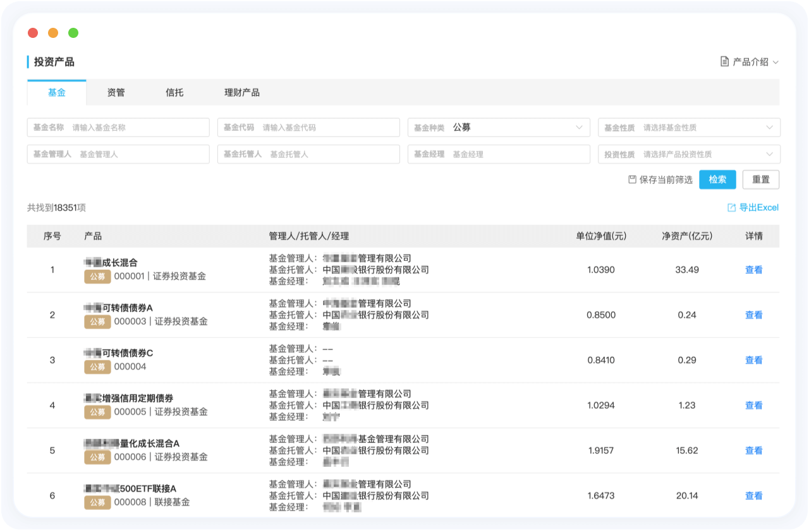Click the 增强信用定期债券 product name
Screen dimensions: 809x532
[x=129, y=398]
